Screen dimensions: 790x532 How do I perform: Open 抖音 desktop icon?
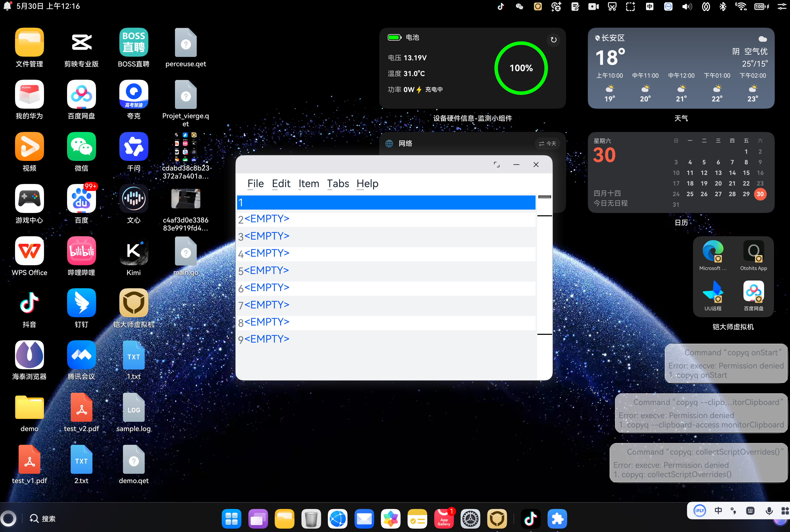tap(29, 303)
